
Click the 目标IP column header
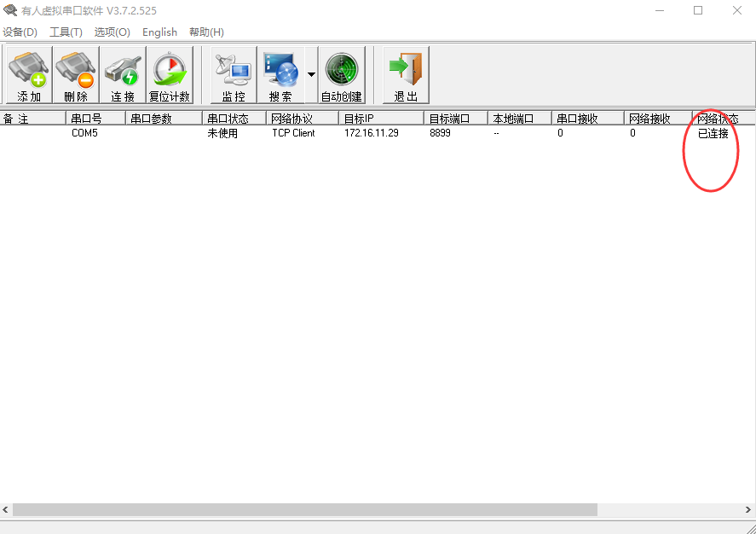[380, 119]
